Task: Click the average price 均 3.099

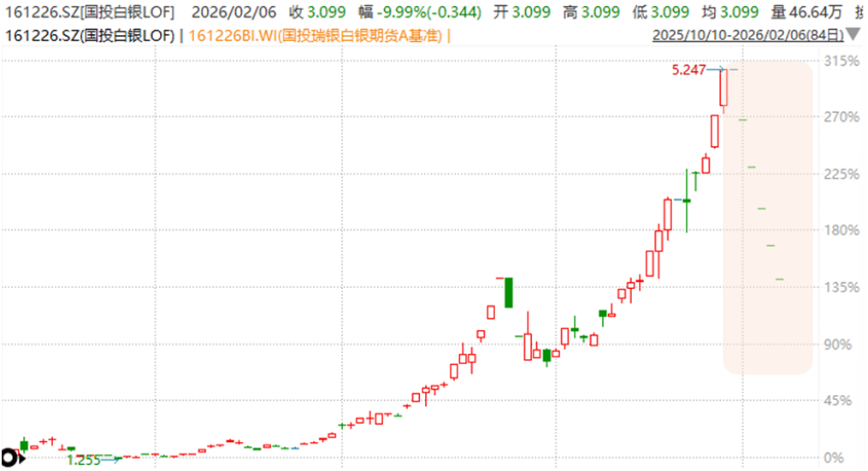Action: click(x=730, y=12)
